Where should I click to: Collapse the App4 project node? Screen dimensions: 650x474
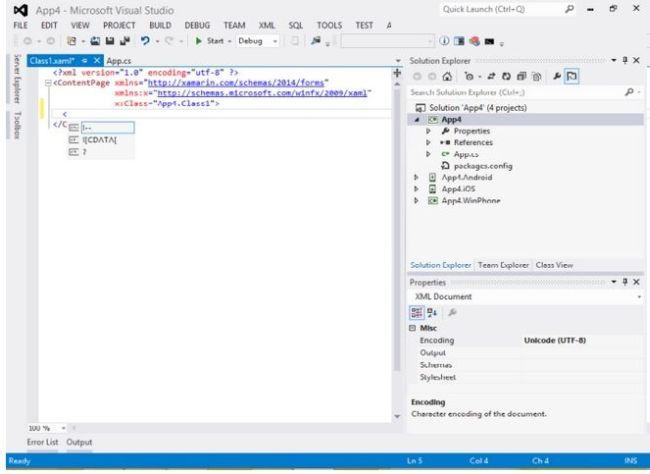tap(417, 120)
